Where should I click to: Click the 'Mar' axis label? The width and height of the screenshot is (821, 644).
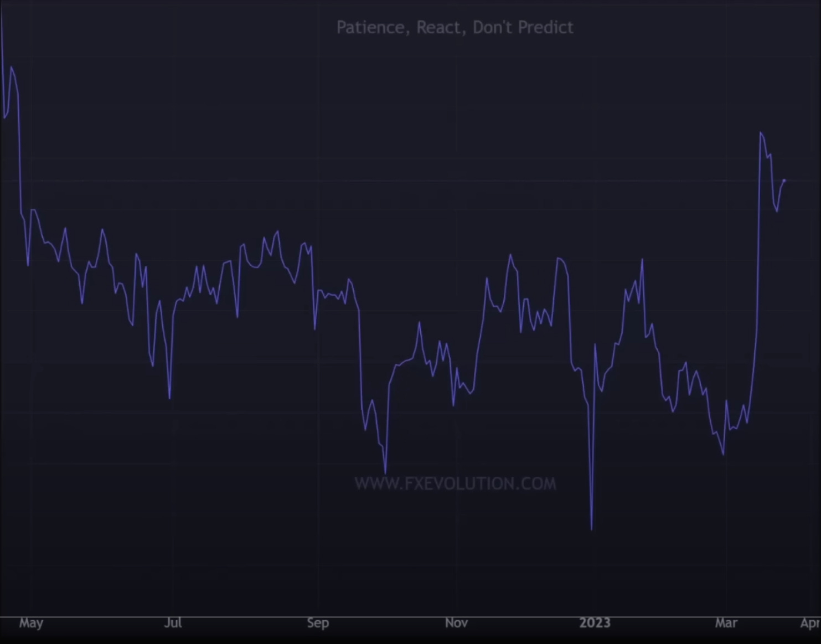[x=726, y=623]
